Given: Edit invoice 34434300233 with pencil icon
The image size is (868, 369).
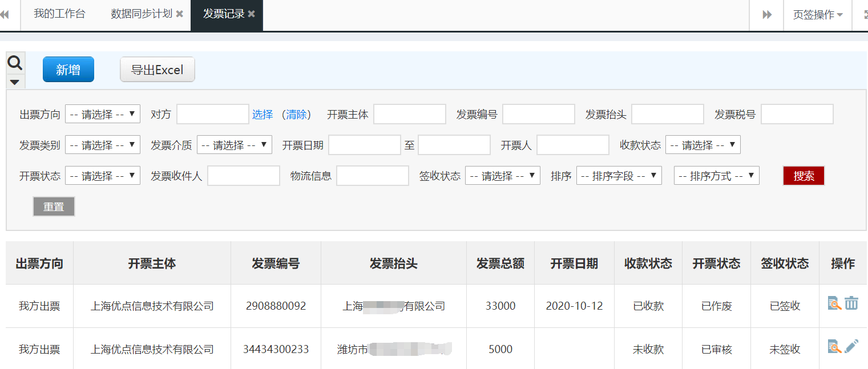Looking at the screenshot, I should [x=851, y=346].
